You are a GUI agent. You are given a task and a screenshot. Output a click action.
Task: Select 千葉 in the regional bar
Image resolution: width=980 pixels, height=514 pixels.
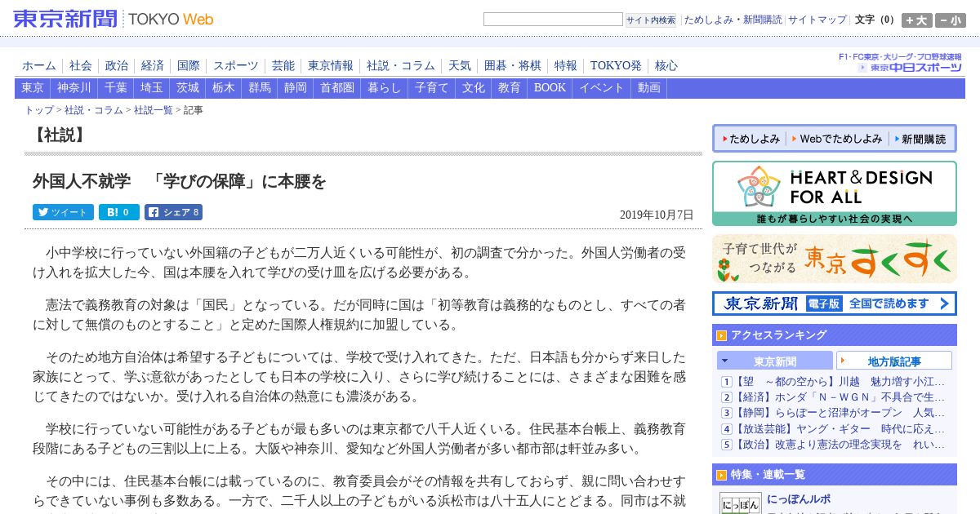point(116,88)
